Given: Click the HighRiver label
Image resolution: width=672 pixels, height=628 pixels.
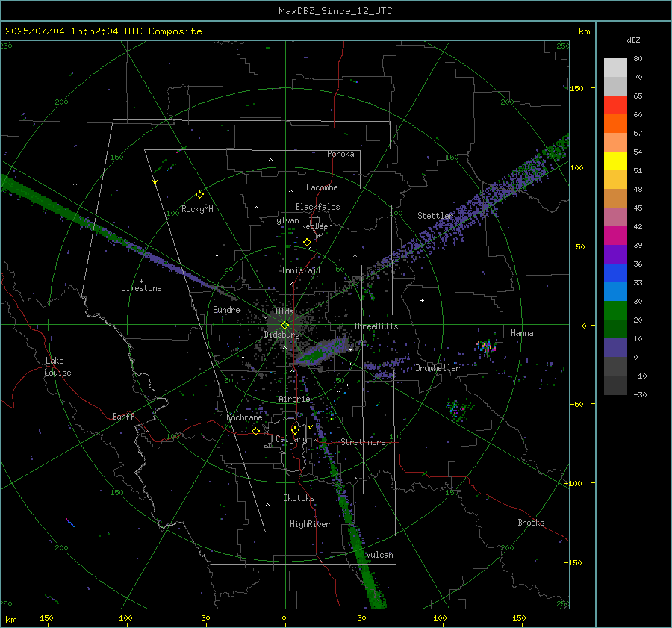Looking at the screenshot, I should tap(310, 524).
